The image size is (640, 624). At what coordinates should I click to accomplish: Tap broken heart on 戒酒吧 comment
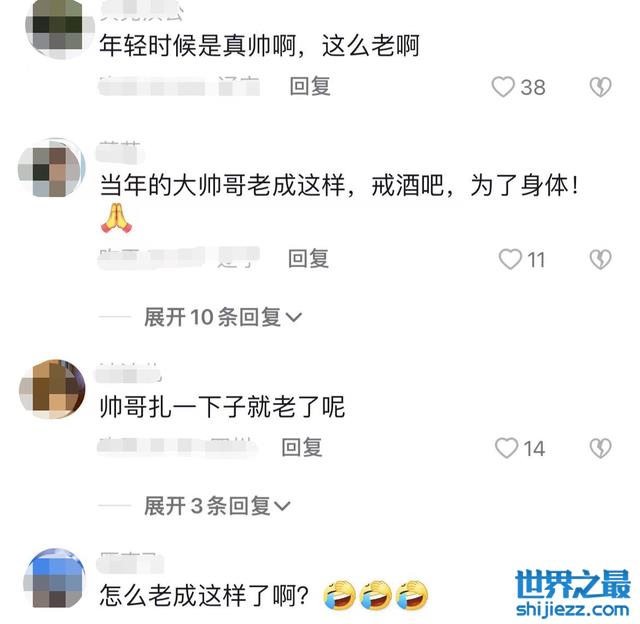pos(600,259)
